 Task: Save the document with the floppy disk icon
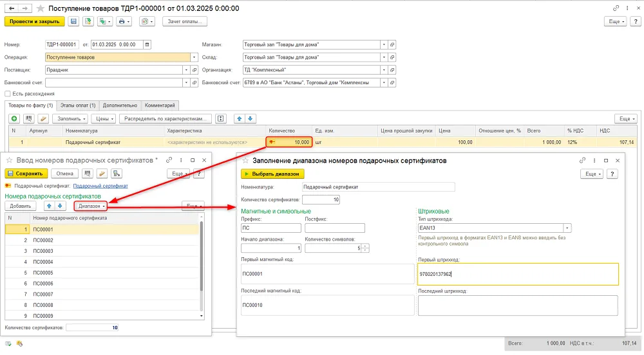click(73, 21)
